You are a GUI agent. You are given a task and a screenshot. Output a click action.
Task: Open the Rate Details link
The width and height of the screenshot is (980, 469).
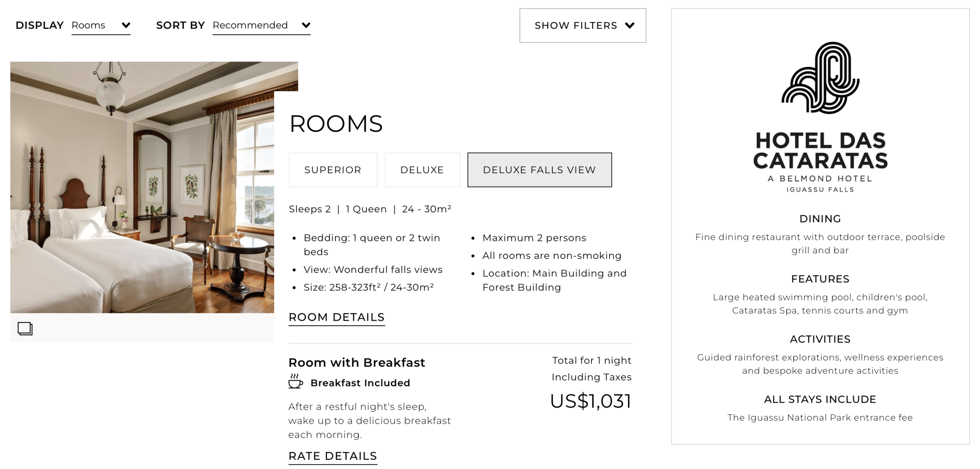[x=332, y=456]
